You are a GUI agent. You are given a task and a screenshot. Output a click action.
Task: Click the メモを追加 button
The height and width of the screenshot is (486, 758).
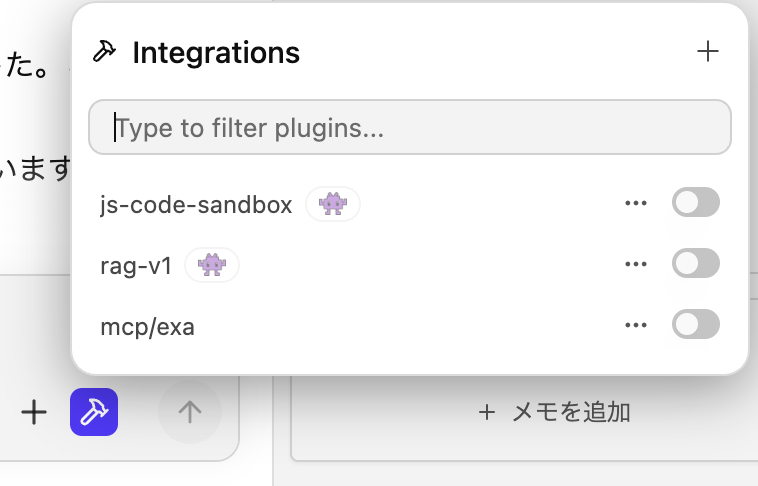click(554, 412)
